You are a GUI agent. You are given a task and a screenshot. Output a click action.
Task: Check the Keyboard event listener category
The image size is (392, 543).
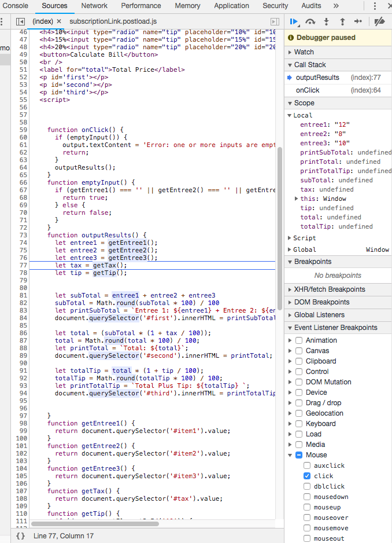pos(299,424)
